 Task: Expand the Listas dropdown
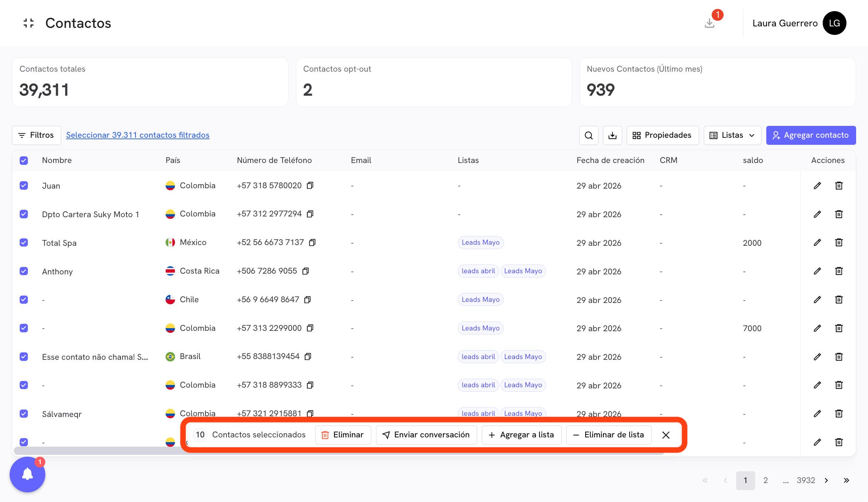tap(732, 135)
